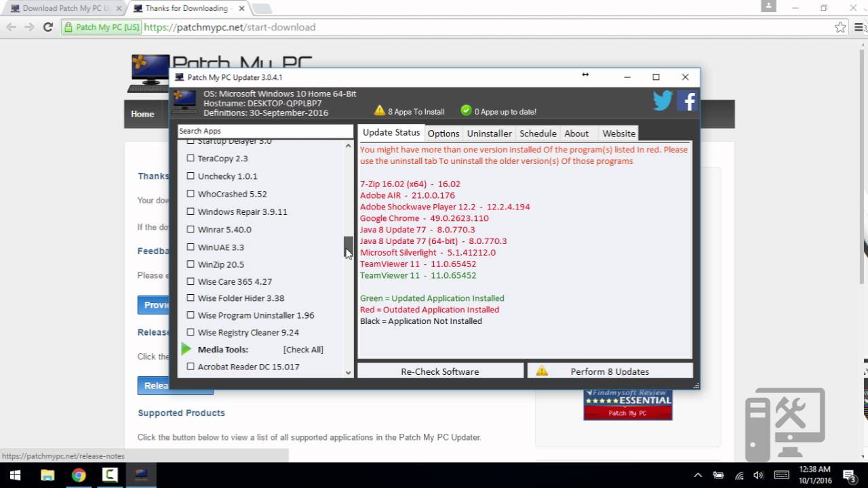Screen dimensions: 868x488
Task: Click in the Search Apps field
Action: 265,131
